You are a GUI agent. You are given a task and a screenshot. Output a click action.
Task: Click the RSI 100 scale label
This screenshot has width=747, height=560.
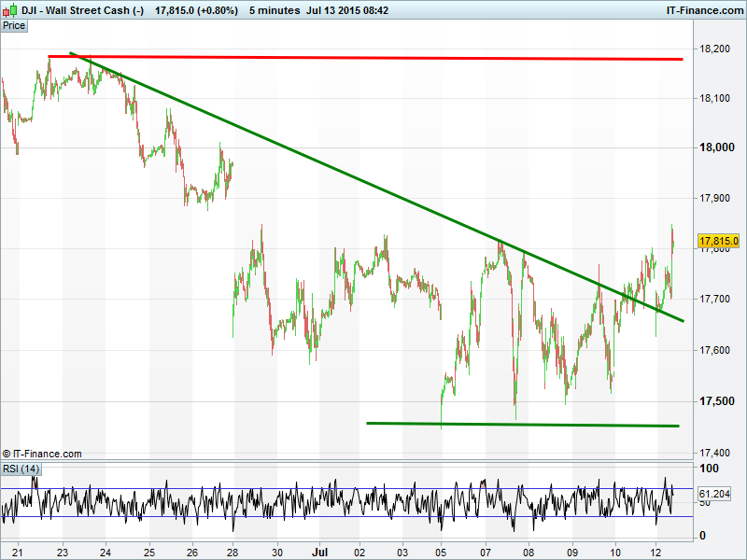(709, 469)
